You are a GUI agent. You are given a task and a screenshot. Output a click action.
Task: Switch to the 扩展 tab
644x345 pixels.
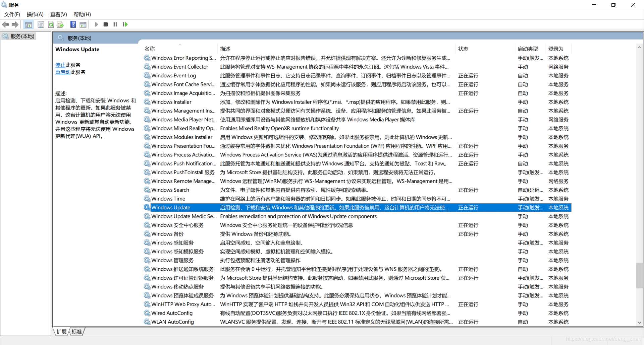click(x=61, y=332)
